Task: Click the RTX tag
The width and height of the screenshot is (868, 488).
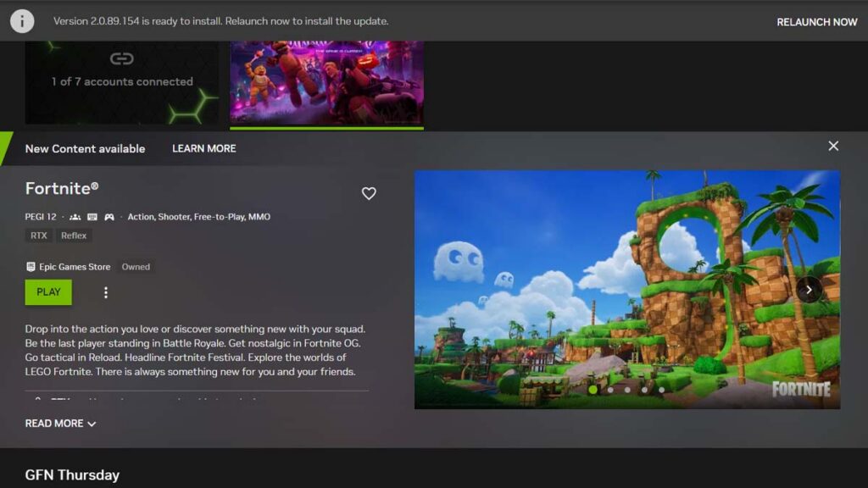Action: coord(39,236)
